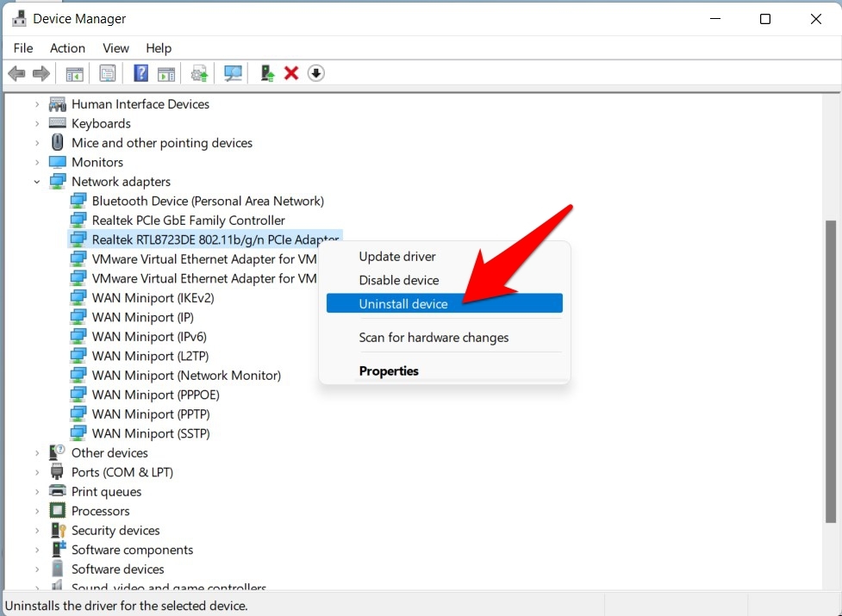Expand the Processors category
This screenshot has width=842, height=616.
tap(37, 512)
